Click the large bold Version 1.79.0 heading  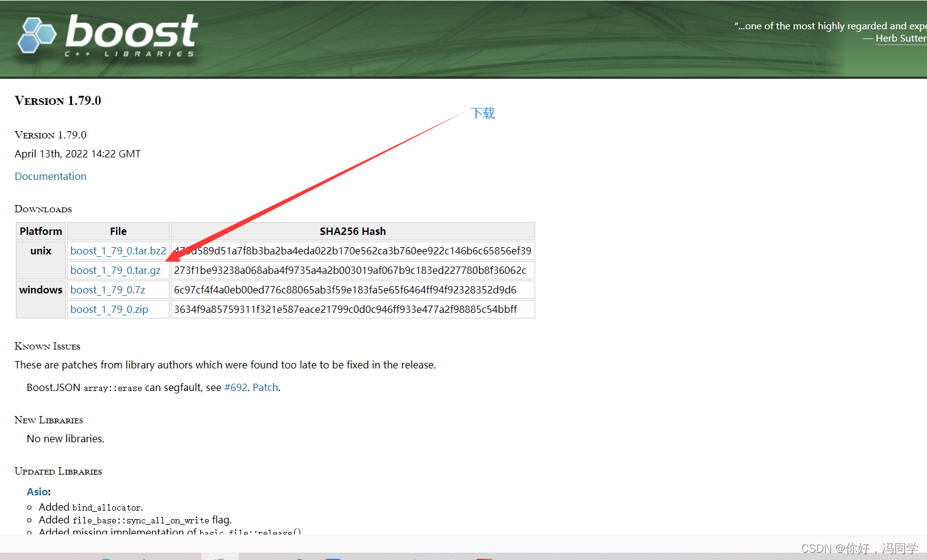tap(58, 101)
